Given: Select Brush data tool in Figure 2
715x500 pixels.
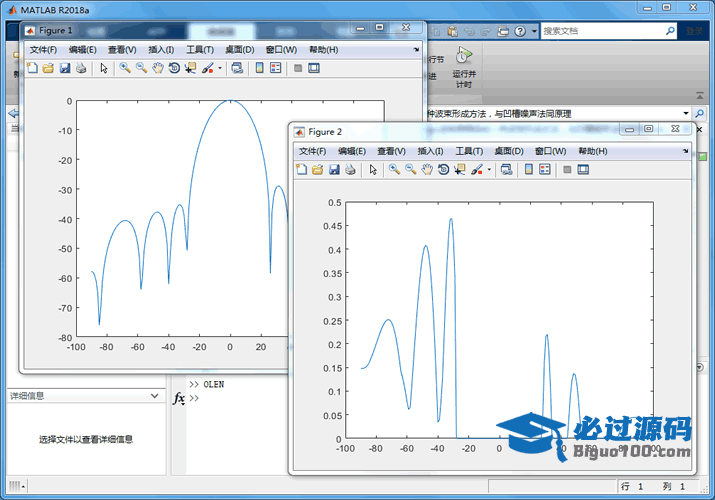Looking at the screenshot, I should point(477,170).
